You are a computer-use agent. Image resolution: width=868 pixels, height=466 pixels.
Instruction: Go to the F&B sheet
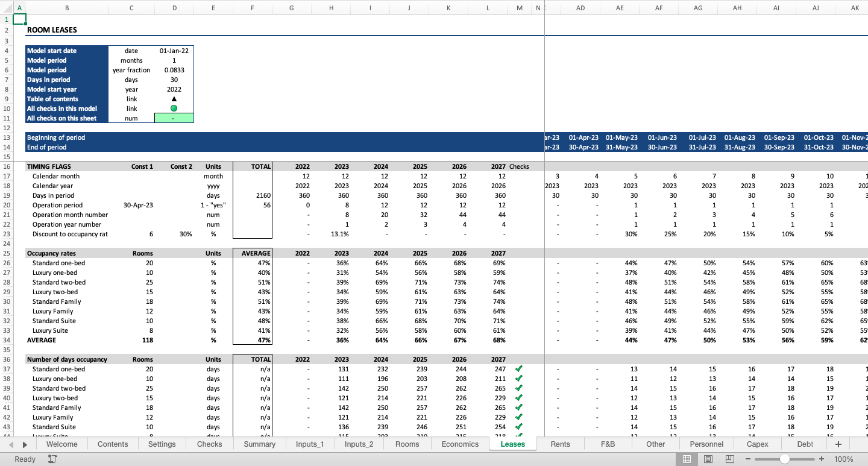608,444
